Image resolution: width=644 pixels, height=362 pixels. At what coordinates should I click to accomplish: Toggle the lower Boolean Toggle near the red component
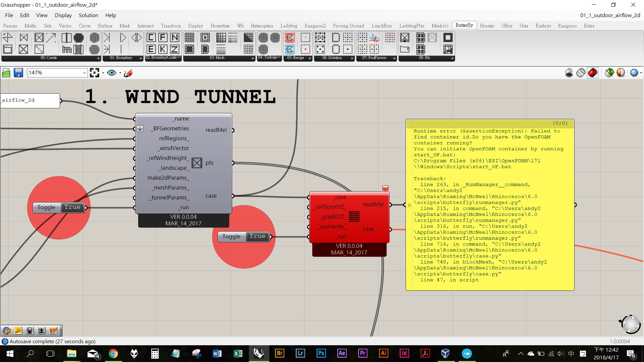pos(257,236)
